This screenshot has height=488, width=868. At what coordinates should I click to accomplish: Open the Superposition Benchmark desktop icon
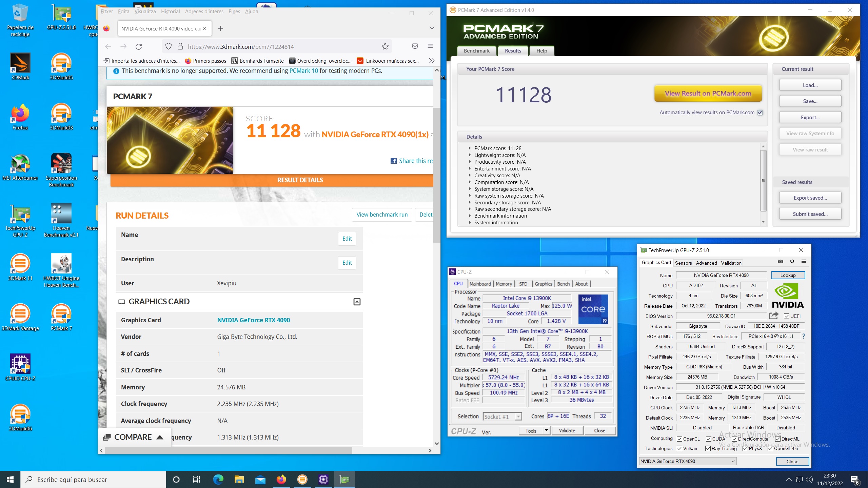(x=61, y=170)
